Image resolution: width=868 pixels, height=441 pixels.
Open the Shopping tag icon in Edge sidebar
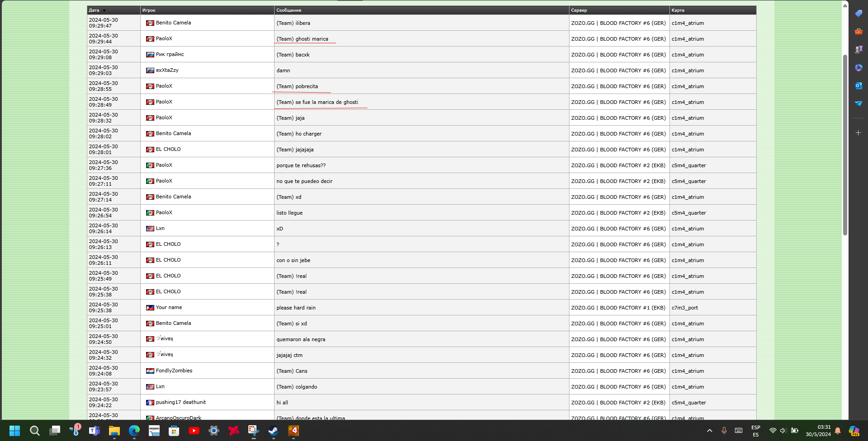coord(859,14)
